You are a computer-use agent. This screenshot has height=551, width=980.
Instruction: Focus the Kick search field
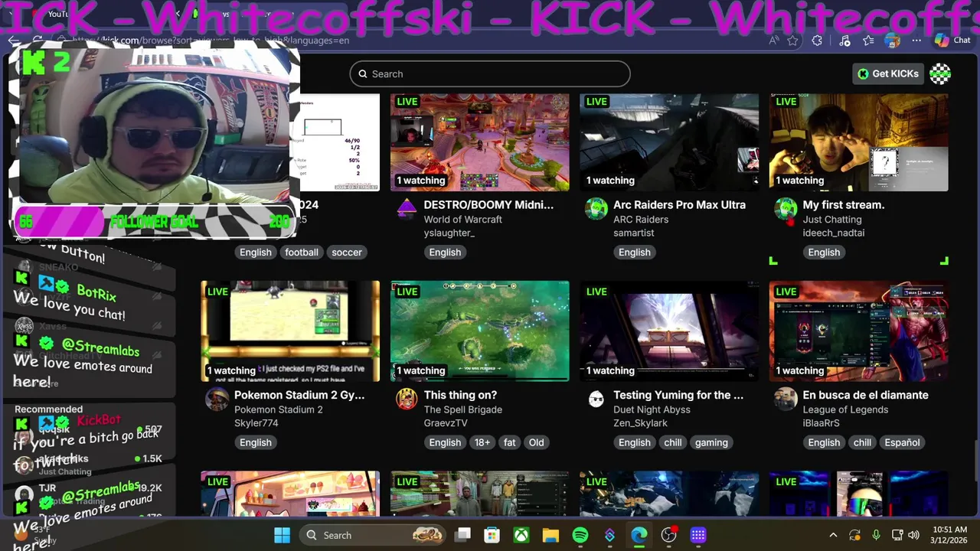tap(490, 73)
